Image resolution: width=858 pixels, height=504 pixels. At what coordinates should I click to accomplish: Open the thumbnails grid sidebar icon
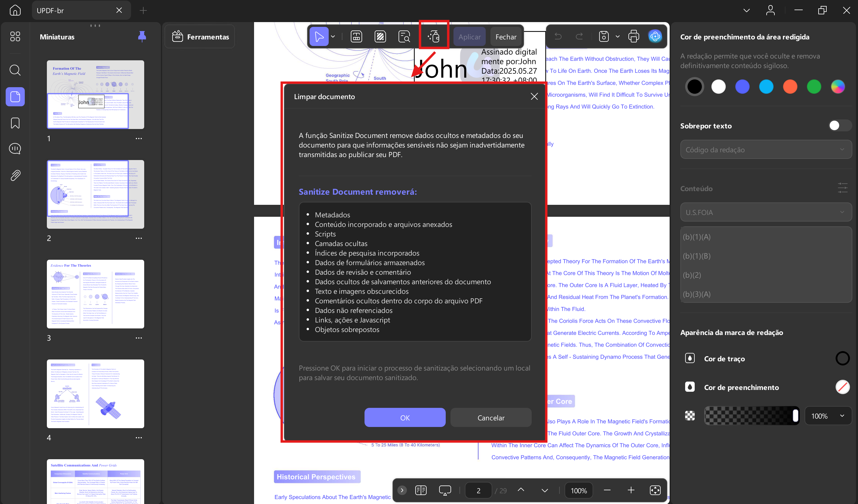(15, 36)
